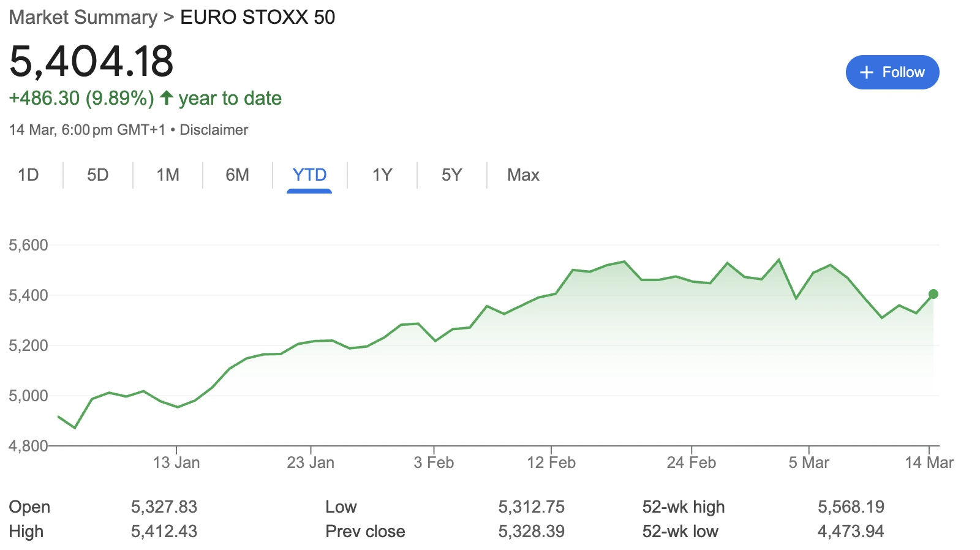Select the 1D time range tab
This screenshot has height=550, width=980.
pos(28,175)
